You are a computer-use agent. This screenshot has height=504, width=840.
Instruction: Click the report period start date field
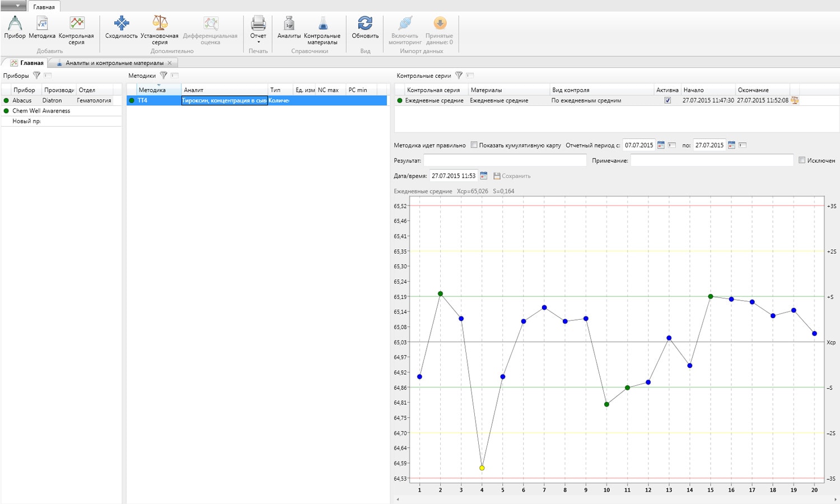click(639, 145)
